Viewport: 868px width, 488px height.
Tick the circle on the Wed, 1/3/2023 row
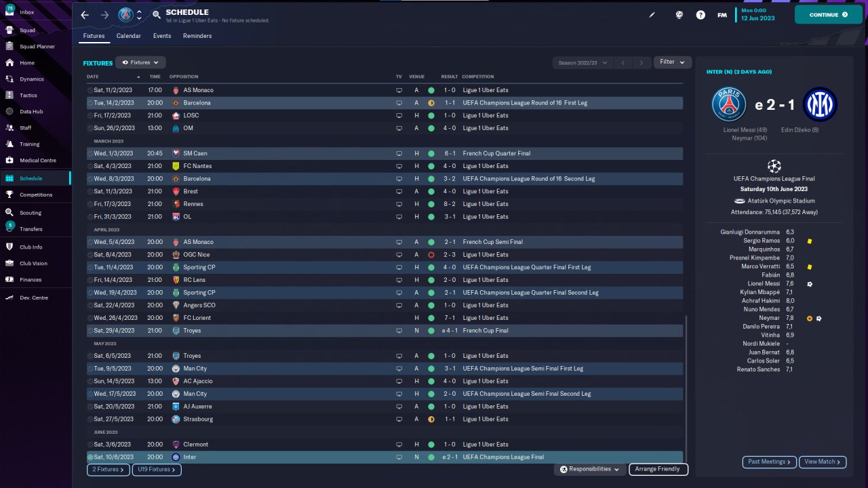click(x=90, y=153)
